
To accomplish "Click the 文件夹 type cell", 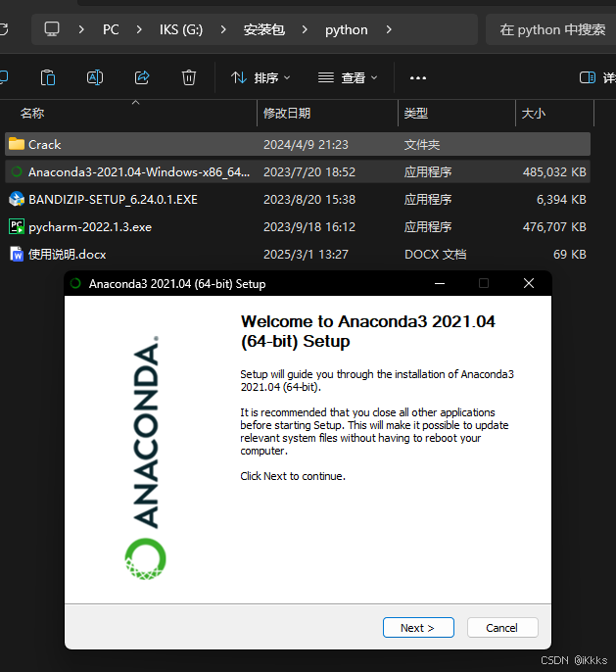I will [421, 145].
